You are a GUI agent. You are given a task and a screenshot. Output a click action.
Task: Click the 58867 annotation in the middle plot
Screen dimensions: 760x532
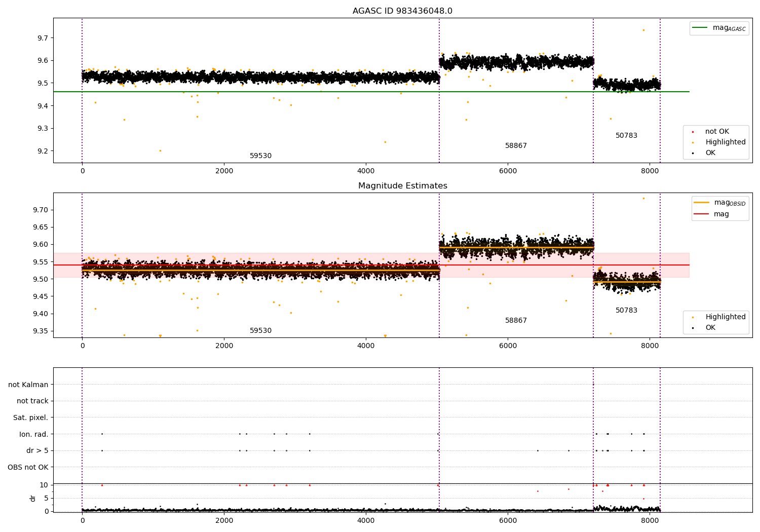coord(516,321)
